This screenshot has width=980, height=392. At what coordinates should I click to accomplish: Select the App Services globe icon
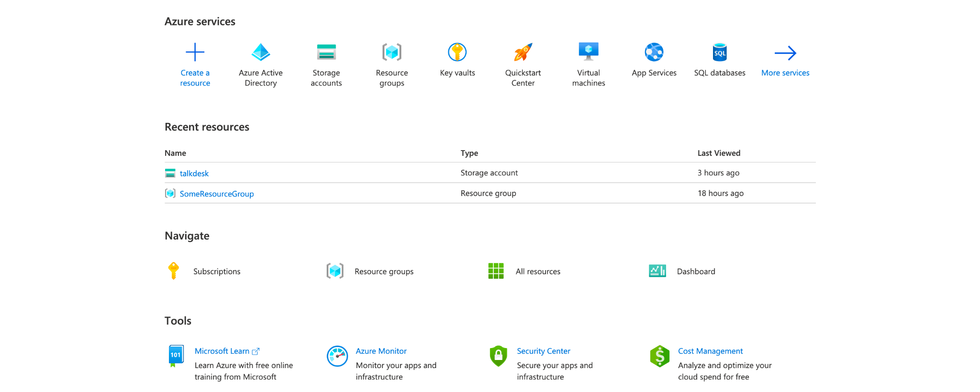click(654, 52)
